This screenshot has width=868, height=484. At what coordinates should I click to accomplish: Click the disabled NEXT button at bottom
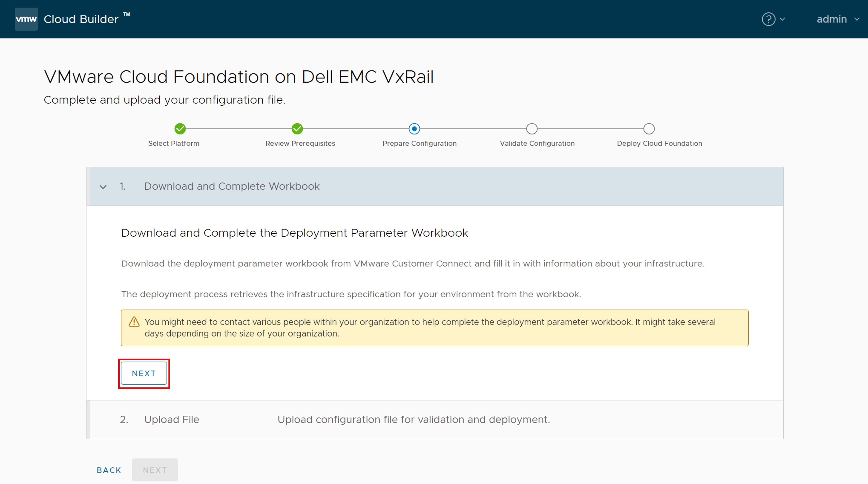point(155,470)
